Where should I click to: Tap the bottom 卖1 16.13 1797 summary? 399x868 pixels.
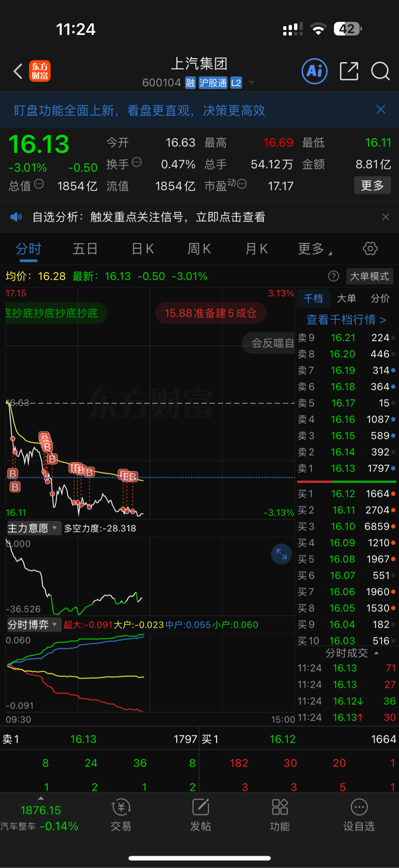[x=99, y=739]
